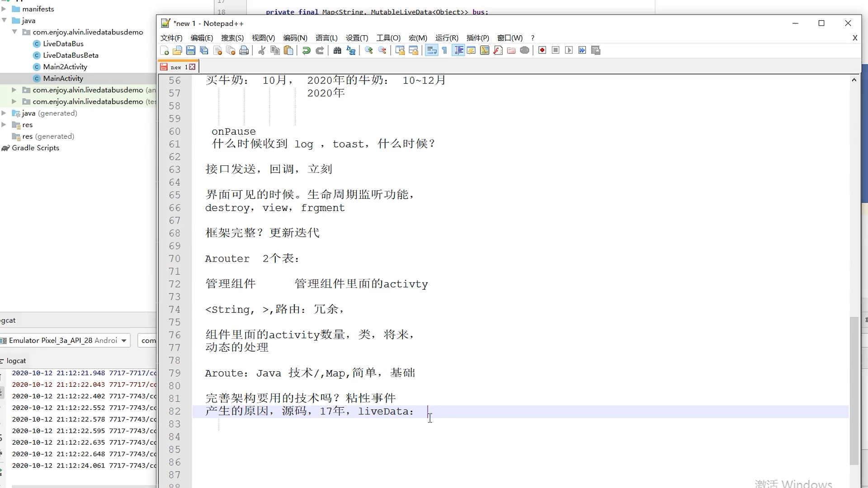Collapse the com.enjoy.alvin.livedatabusdemo package
Viewport: 868px width, 488px height.
coord(15,32)
